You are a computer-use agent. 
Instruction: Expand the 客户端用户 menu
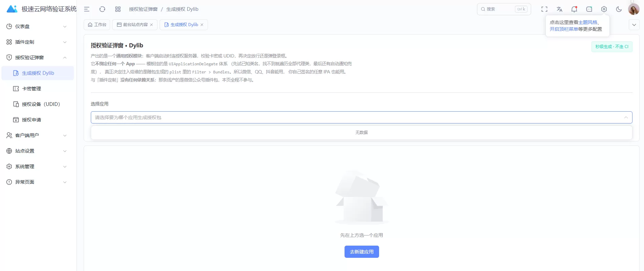(x=37, y=135)
